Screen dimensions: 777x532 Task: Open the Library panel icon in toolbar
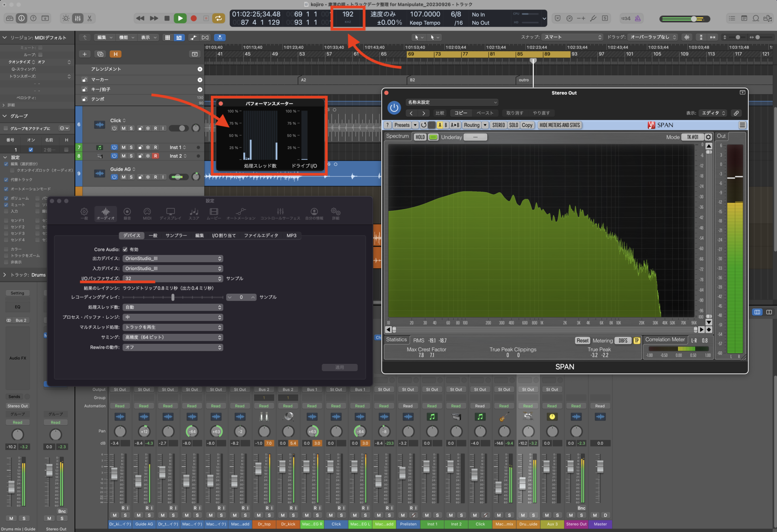(x=10, y=18)
